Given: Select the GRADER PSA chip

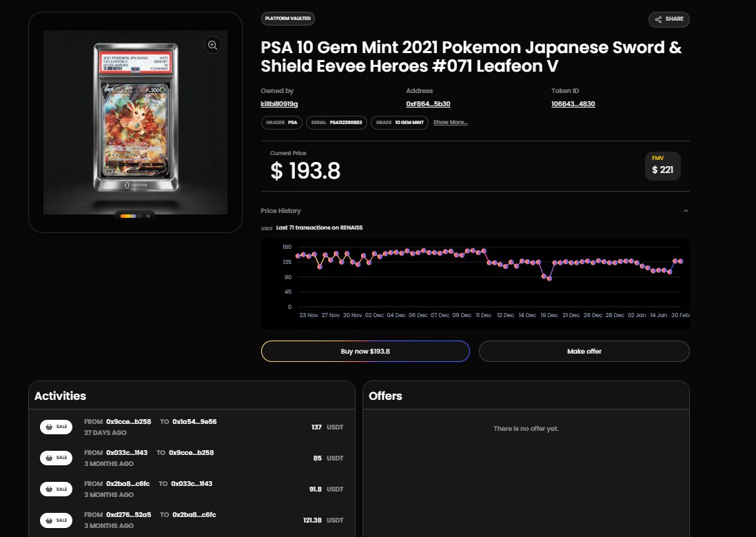Looking at the screenshot, I should pos(282,123).
